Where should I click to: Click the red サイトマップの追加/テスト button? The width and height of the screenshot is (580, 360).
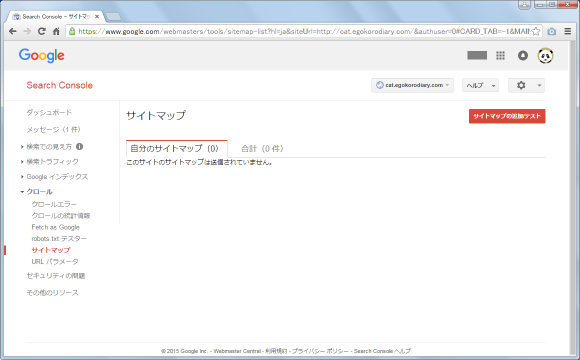tap(507, 116)
